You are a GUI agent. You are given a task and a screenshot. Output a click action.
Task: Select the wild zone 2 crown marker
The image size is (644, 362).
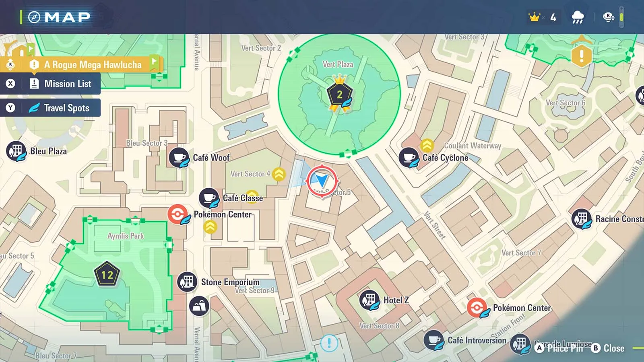(x=339, y=94)
